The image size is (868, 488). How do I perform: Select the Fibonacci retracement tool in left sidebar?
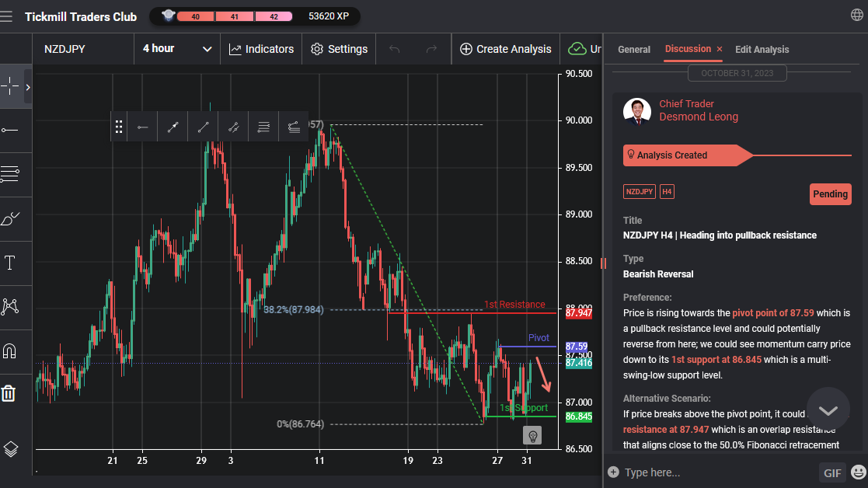(10, 174)
